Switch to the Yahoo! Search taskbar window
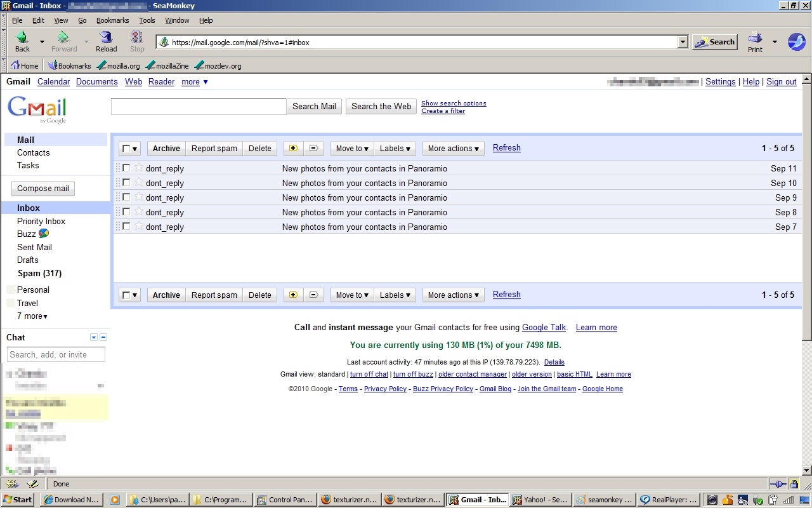The width and height of the screenshot is (812, 508). click(540, 500)
